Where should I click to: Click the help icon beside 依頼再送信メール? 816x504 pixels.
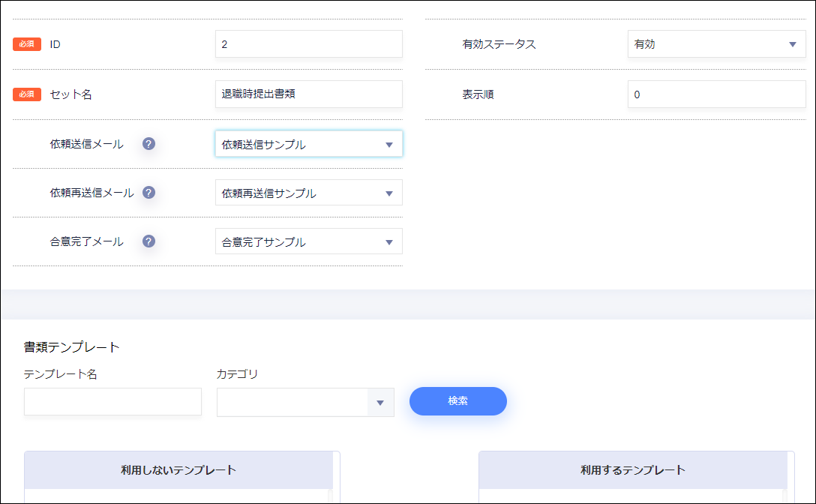pyautogui.click(x=148, y=192)
